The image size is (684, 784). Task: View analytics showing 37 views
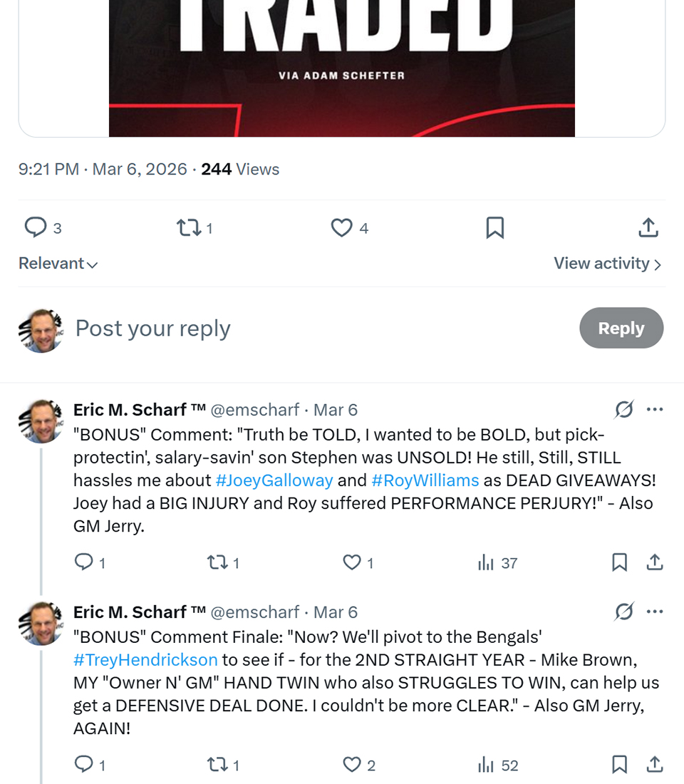pyautogui.click(x=497, y=563)
